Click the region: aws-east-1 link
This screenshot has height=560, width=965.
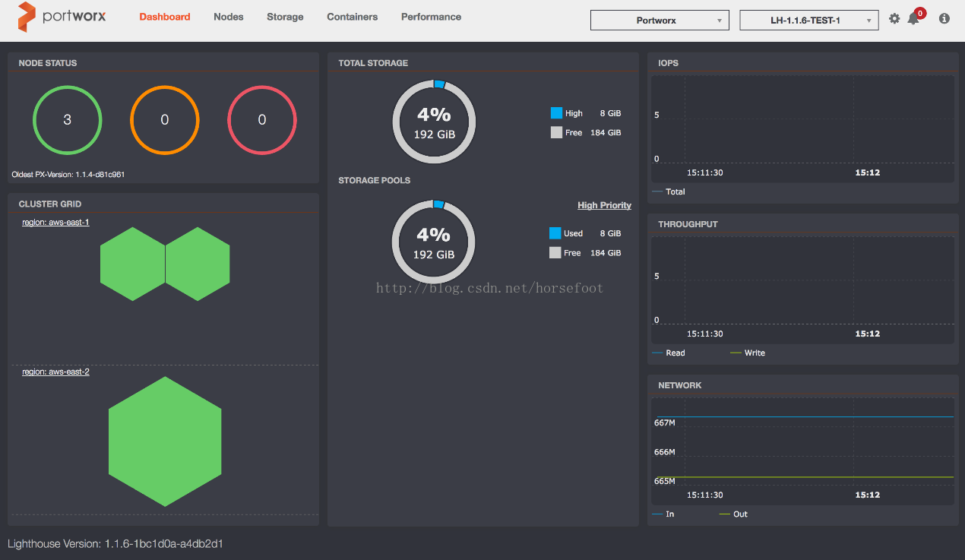point(55,223)
